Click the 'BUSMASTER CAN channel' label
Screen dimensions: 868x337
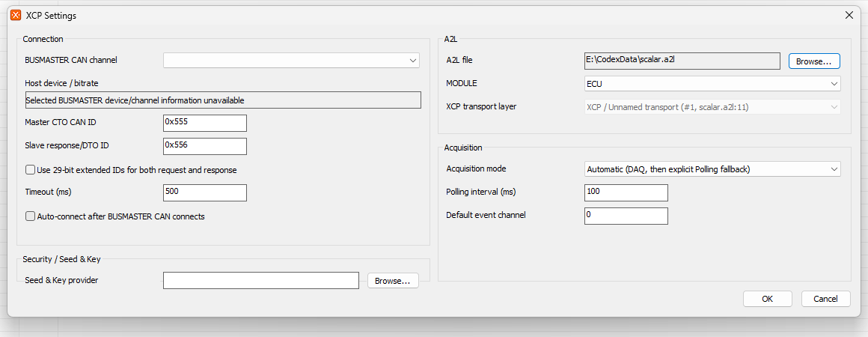pyautogui.click(x=71, y=60)
